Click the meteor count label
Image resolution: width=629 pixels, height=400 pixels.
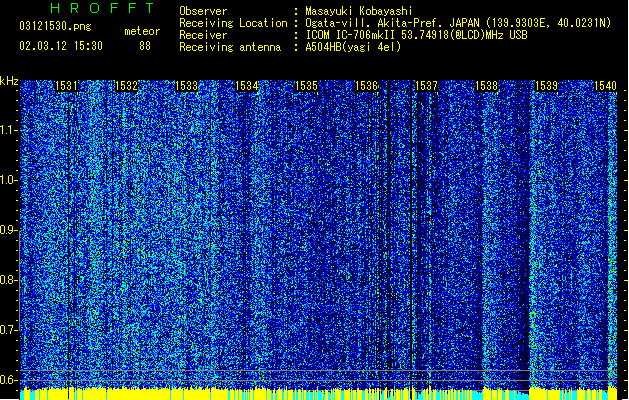pyautogui.click(x=142, y=31)
